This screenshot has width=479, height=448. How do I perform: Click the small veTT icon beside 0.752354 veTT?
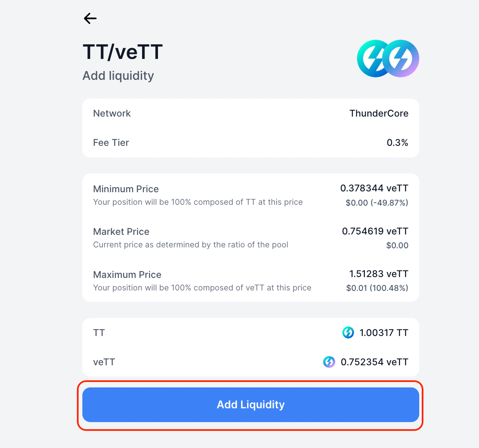click(329, 362)
